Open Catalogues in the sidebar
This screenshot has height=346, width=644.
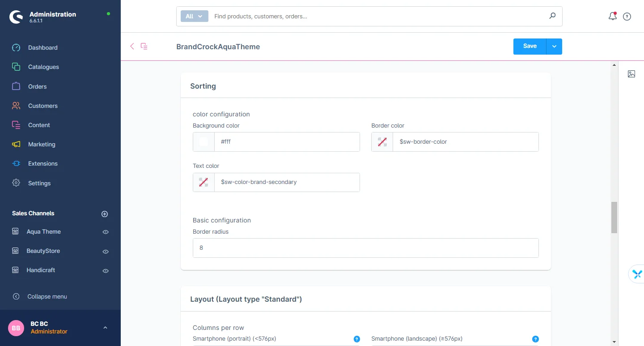coord(43,67)
